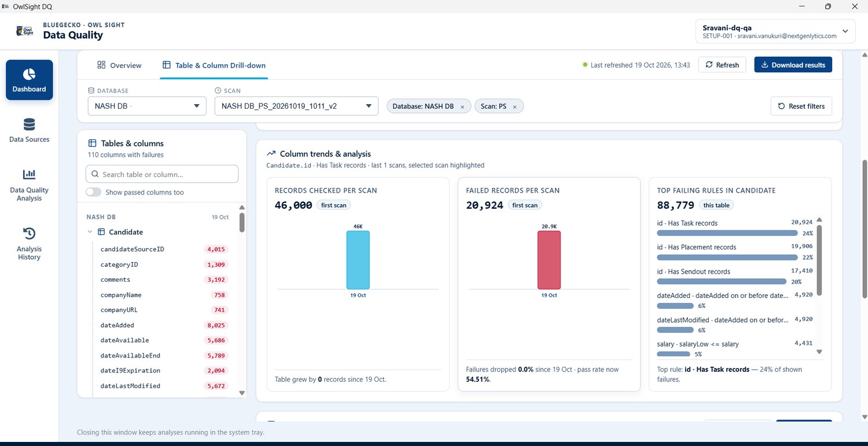This screenshot has width=868, height=446.
Task: Open the Sravani-dq-qa account dropdown
Action: (x=775, y=31)
